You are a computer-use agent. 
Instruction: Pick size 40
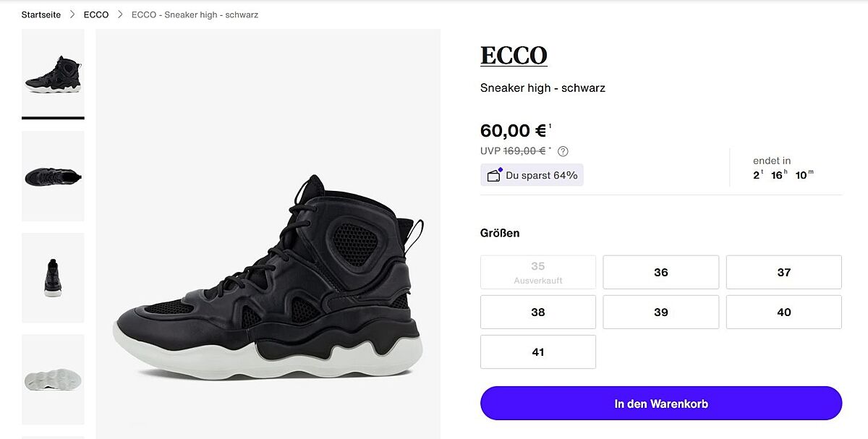783,312
